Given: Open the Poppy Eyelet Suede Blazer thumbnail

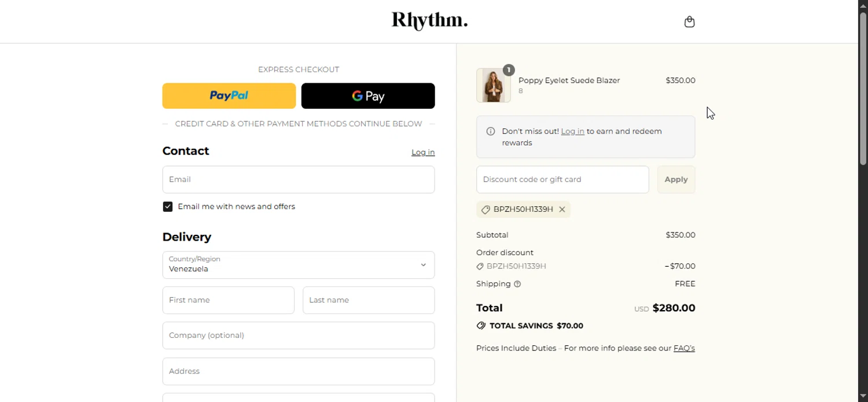Looking at the screenshot, I should pyautogui.click(x=494, y=86).
